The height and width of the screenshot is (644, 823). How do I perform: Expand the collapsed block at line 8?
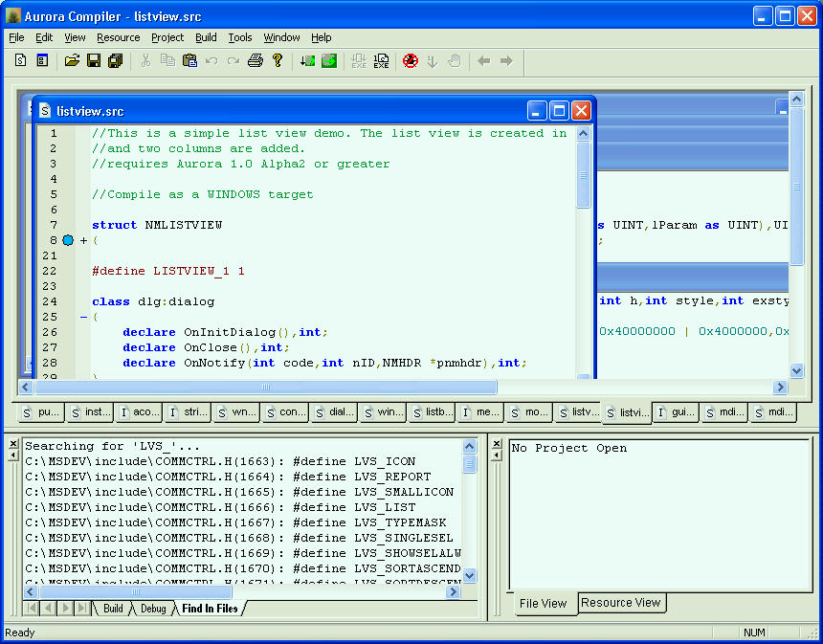tap(83, 240)
